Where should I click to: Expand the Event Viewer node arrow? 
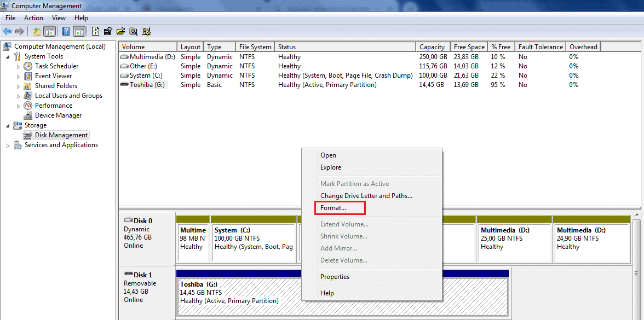(18, 77)
